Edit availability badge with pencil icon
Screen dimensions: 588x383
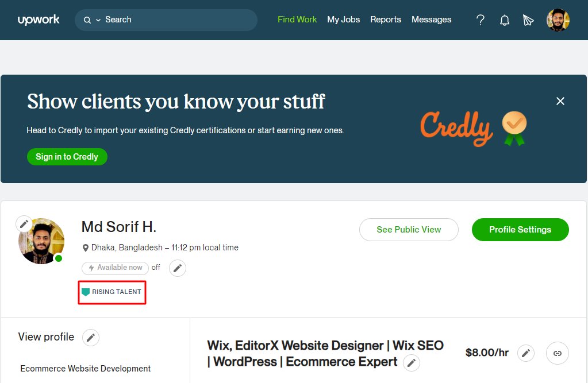(178, 268)
